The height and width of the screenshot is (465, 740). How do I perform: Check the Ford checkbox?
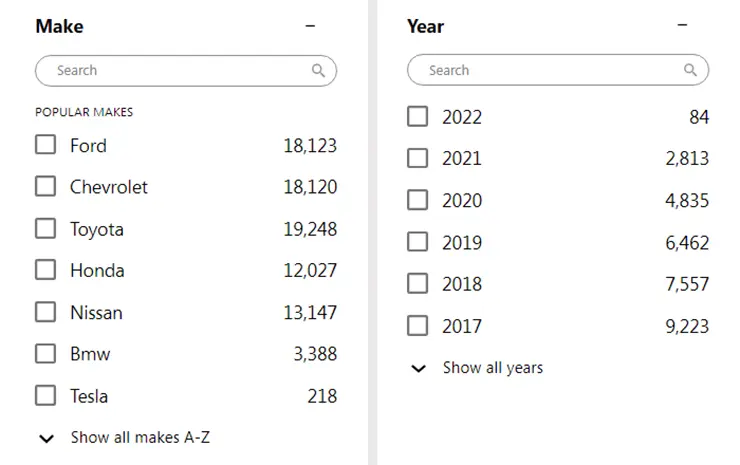[x=45, y=144]
